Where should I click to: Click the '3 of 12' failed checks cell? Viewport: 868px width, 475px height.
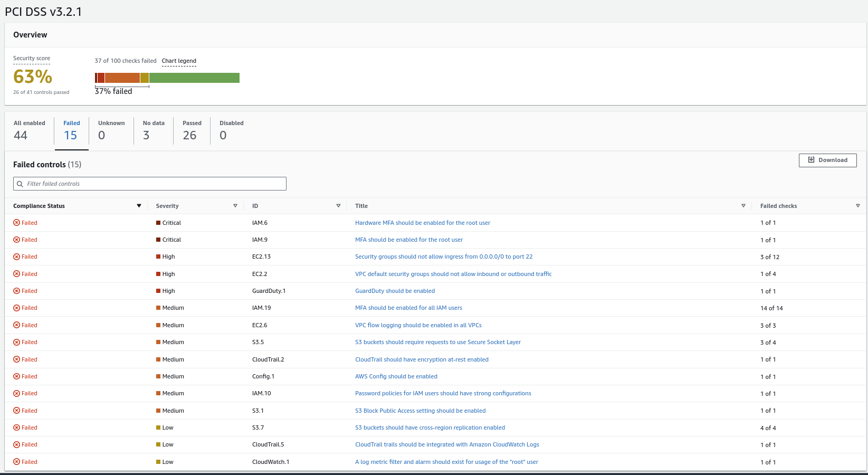click(x=770, y=257)
